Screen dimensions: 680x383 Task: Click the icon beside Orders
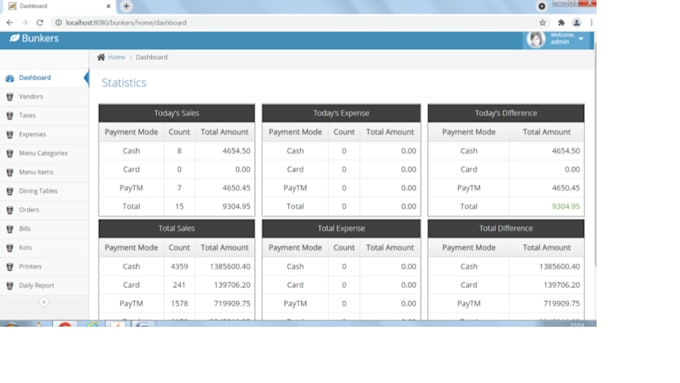pos(10,210)
